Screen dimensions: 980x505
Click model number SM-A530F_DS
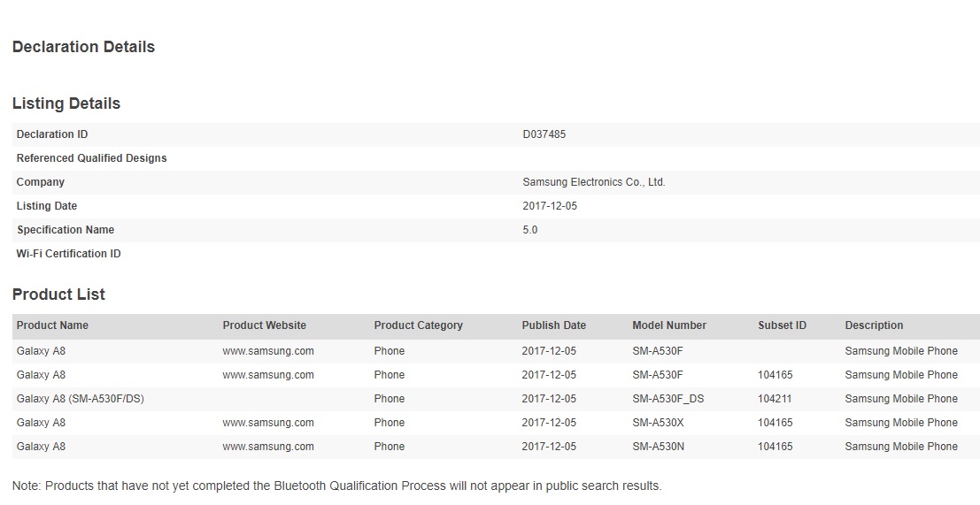(x=667, y=399)
